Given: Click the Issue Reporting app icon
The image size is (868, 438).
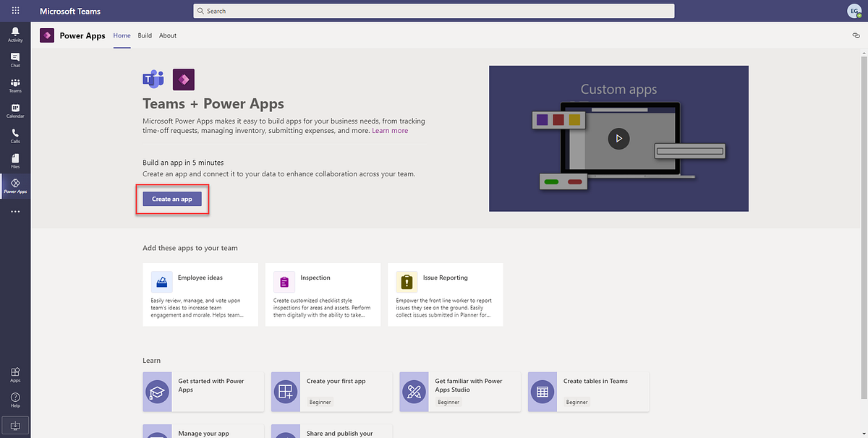Looking at the screenshot, I should [x=407, y=281].
